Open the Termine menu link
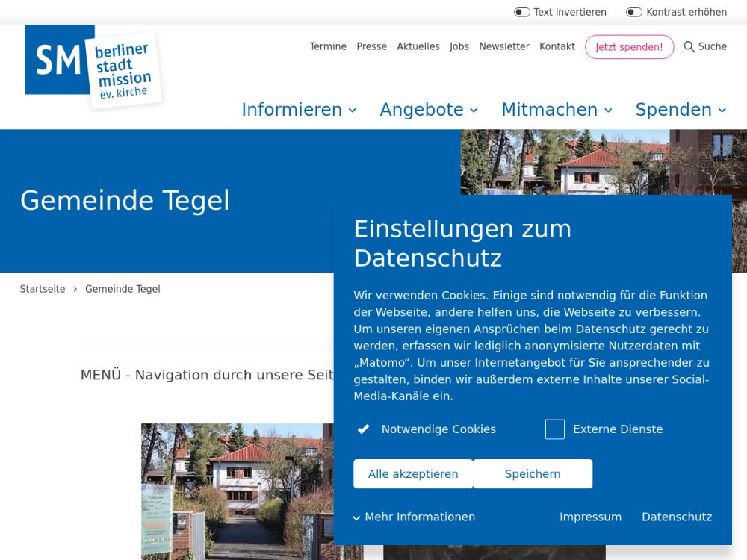747x560 pixels. [328, 46]
